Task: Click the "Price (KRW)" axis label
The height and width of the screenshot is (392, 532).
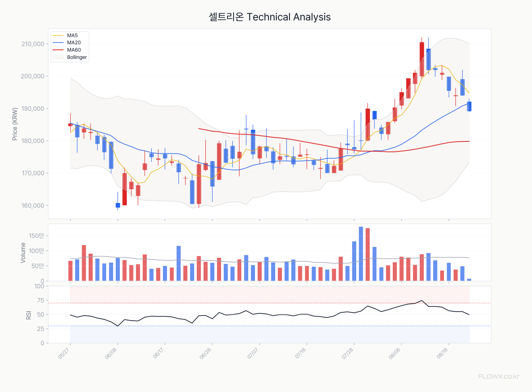Action: pyautogui.click(x=15, y=124)
